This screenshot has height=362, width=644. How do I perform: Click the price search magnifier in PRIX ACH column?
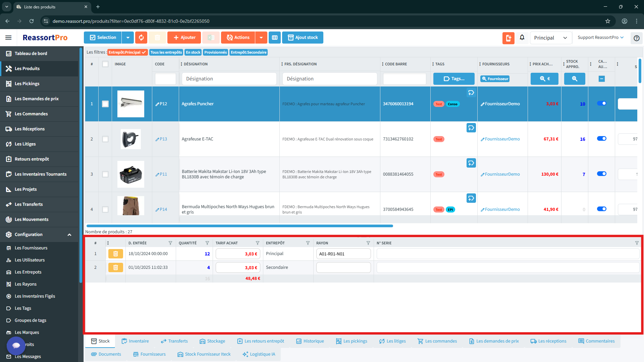(544, 78)
